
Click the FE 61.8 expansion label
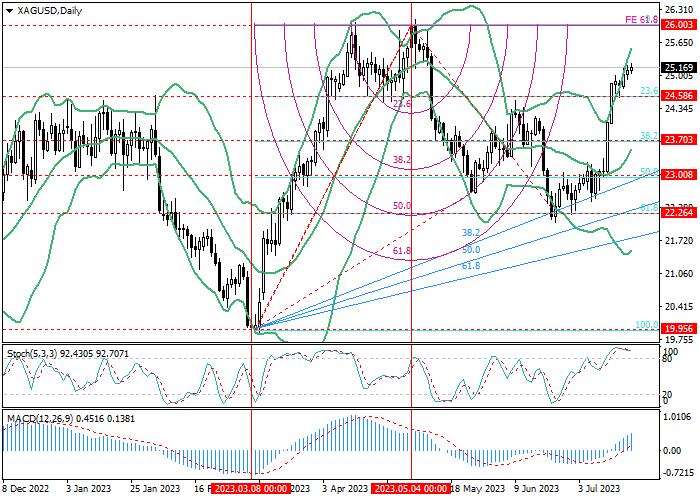coord(641,20)
